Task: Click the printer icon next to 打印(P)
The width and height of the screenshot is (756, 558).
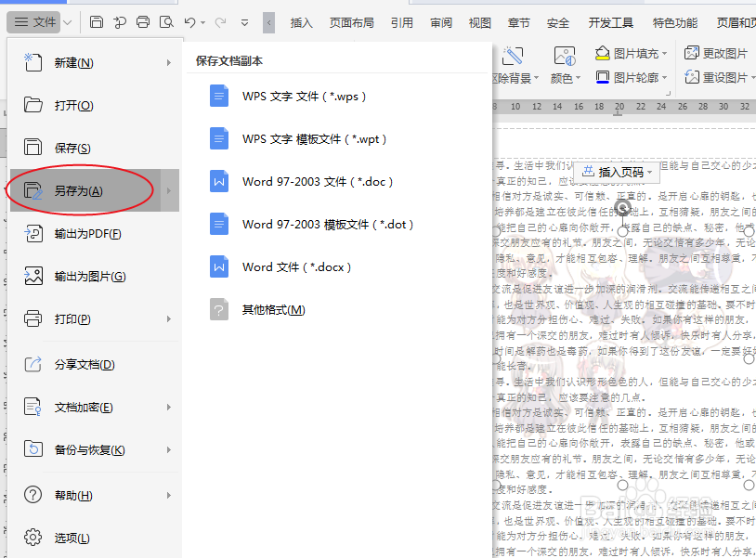Action: click(x=33, y=318)
